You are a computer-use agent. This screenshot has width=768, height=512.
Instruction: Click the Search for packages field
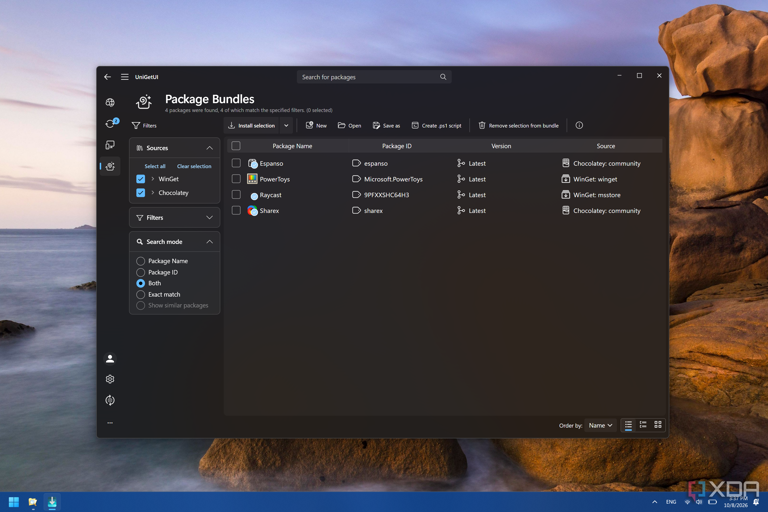pos(374,77)
